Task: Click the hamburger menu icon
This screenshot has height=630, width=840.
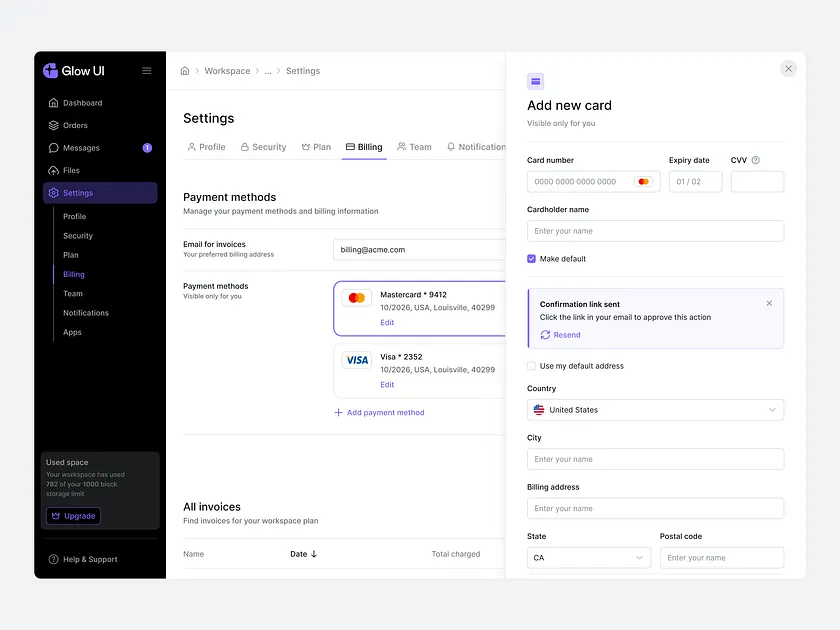Action: pos(146,70)
